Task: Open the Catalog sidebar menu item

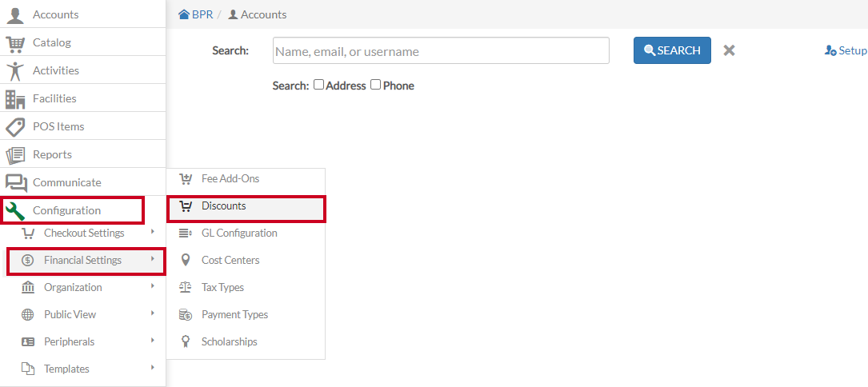Action: click(x=82, y=42)
